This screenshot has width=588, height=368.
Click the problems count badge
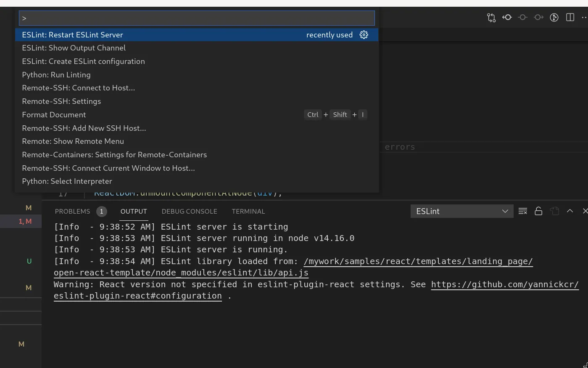point(101,212)
